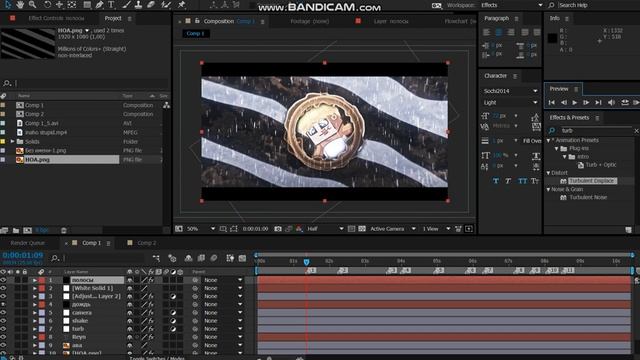This screenshot has width=640, height=360.
Task: Select the Selection arrow tool
Action: point(8,4)
